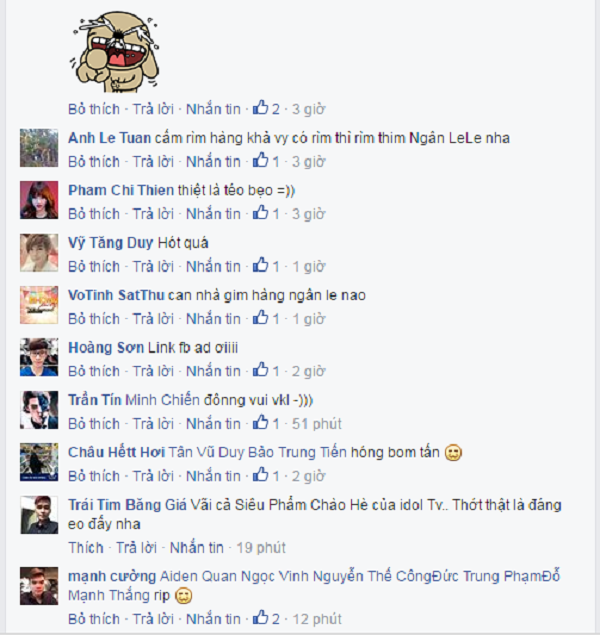Image resolution: width=600 pixels, height=635 pixels.
Task: Message Châu Hếtt Hơi via Nhắn tin
Action: coord(213,476)
